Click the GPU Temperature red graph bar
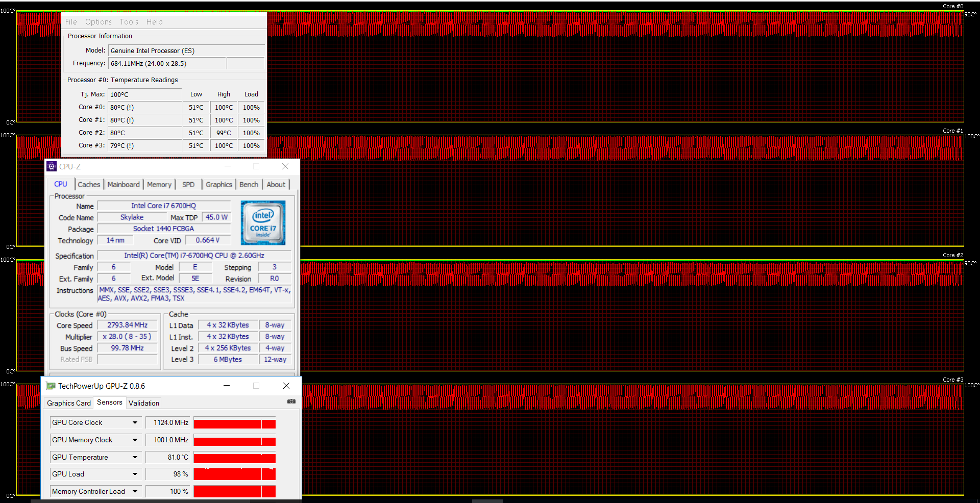980x503 pixels. coord(235,458)
